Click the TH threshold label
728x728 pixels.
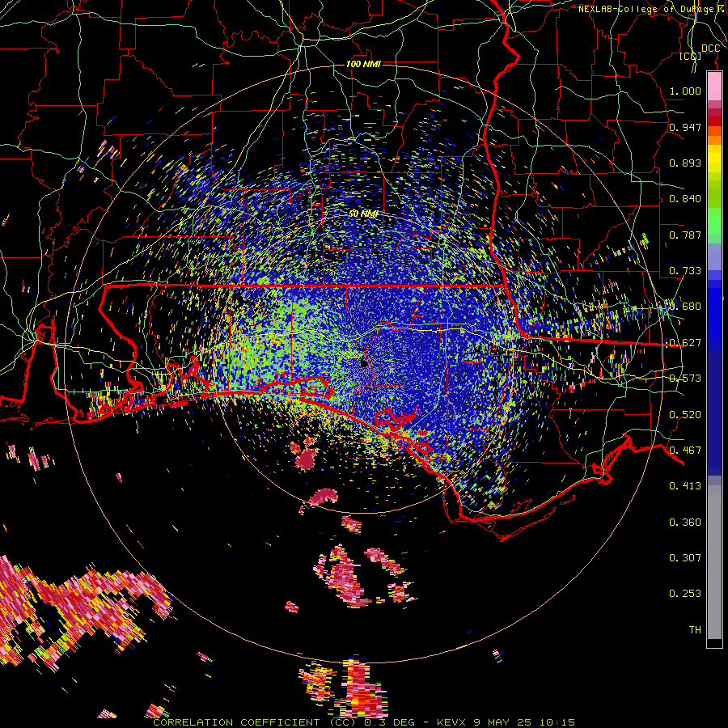(695, 630)
